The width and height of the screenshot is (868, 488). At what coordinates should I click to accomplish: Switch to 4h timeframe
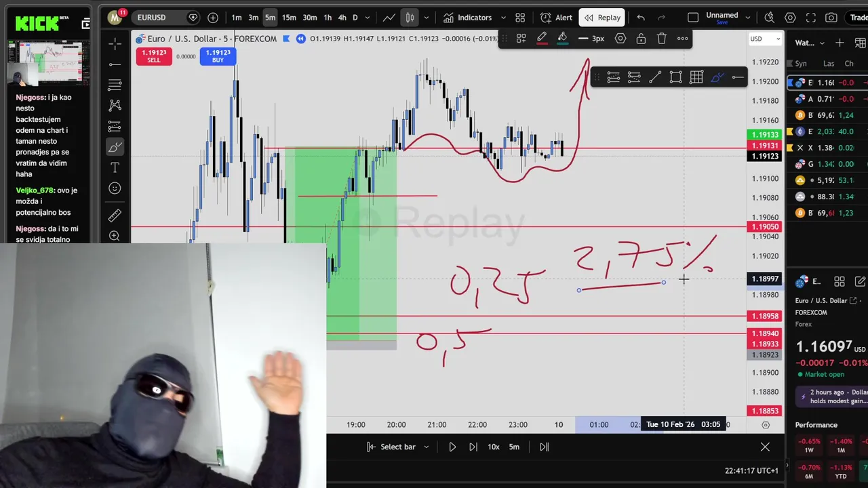(x=342, y=18)
